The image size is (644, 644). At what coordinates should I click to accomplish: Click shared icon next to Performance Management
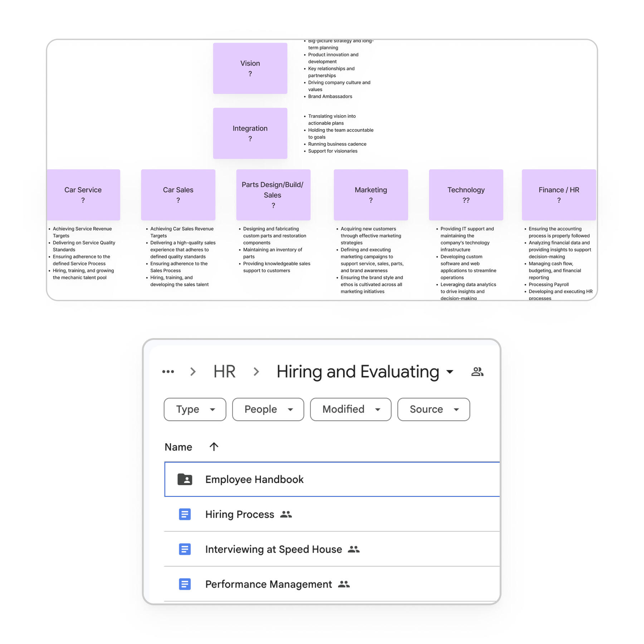click(x=343, y=584)
